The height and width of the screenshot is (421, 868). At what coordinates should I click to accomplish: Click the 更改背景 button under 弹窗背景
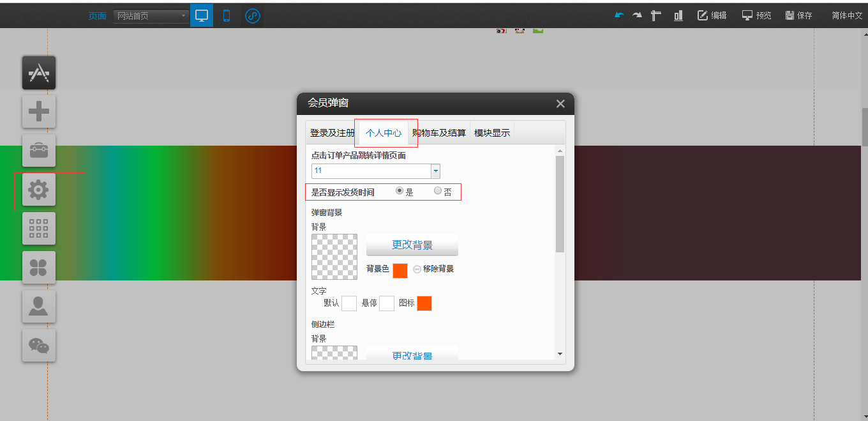[412, 245]
